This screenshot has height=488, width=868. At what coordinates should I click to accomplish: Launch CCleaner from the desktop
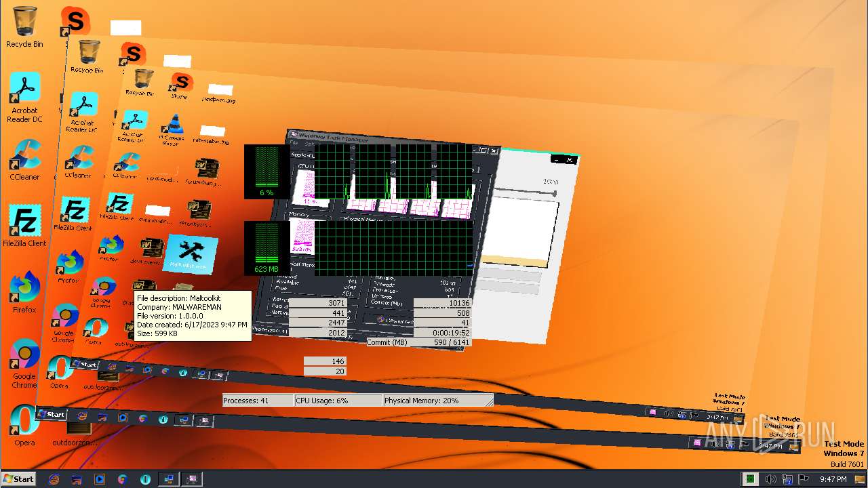(x=24, y=160)
